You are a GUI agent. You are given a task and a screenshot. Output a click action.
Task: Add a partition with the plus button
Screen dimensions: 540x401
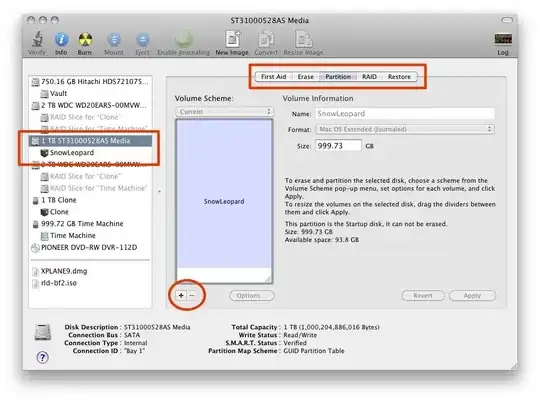(x=181, y=295)
